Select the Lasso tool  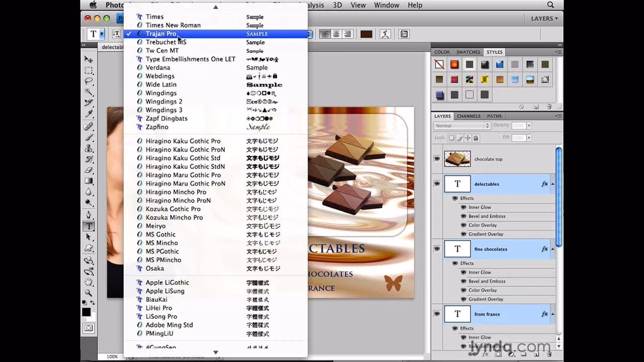pyautogui.click(x=89, y=80)
